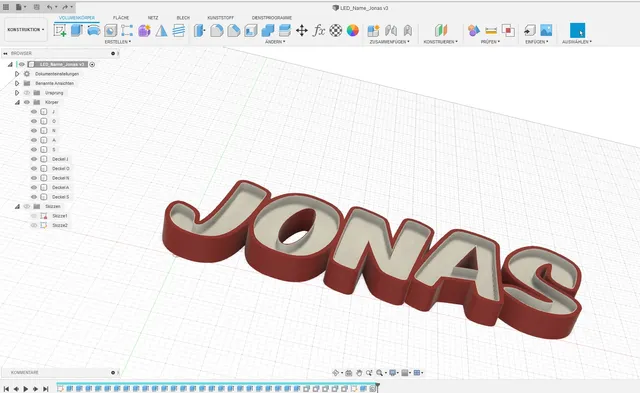Open the Einfügen dropdown menu

pos(537,42)
